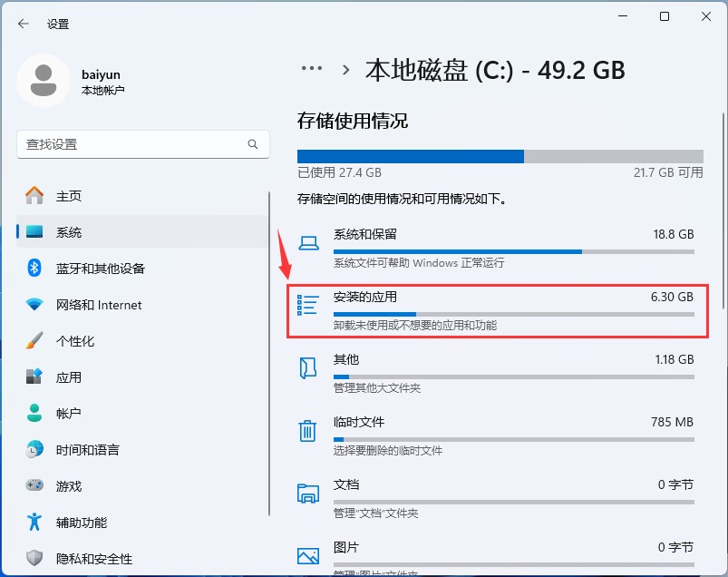Click the baiyun account name
Viewport: 728px width, 577px height.
point(101,74)
